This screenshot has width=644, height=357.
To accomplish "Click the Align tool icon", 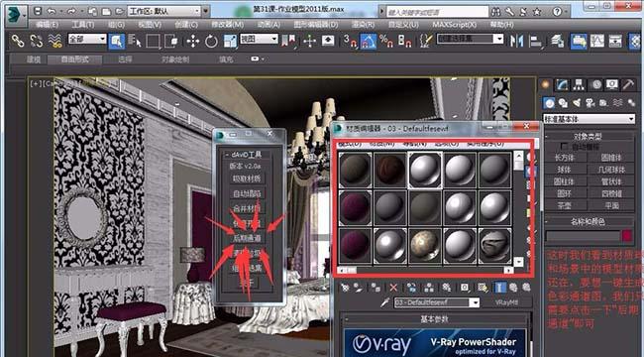I will tap(536, 41).
